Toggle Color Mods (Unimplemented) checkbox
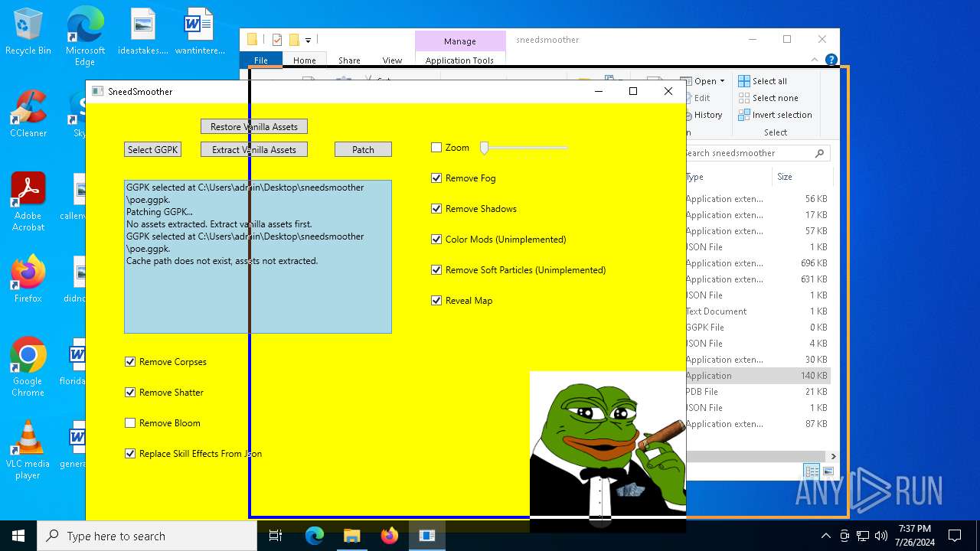 tap(436, 240)
